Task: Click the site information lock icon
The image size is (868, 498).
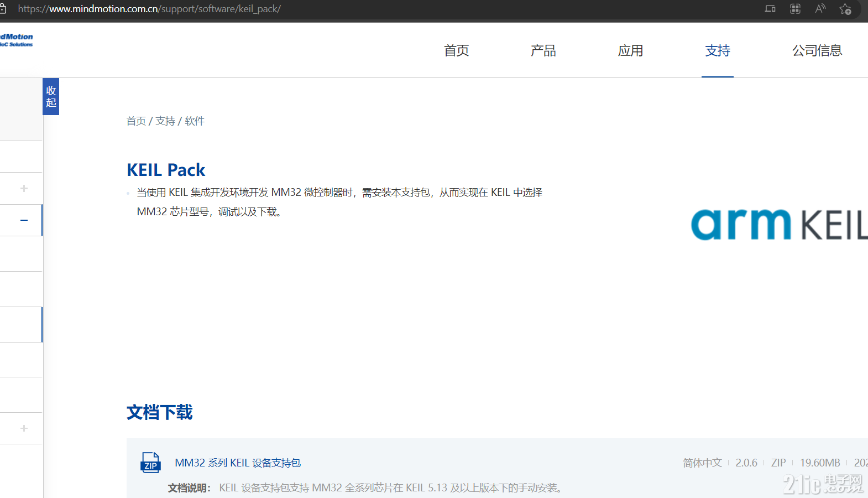Action: click(3, 9)
